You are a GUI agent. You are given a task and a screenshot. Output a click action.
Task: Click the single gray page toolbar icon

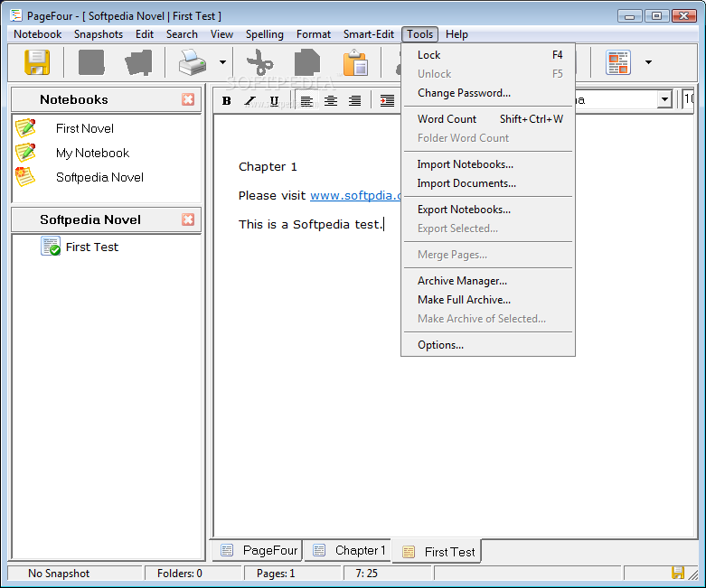click(91, 62)
